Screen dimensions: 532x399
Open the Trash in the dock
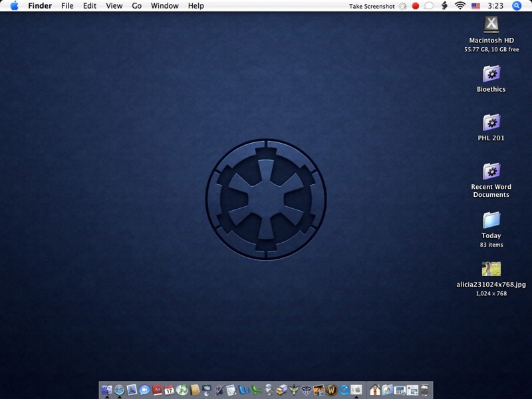pos(425,390)
